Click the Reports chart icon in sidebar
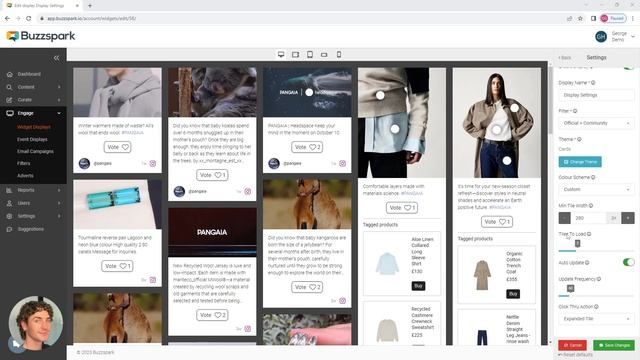Viewport: 640px width, 360px height. [9, 190]
